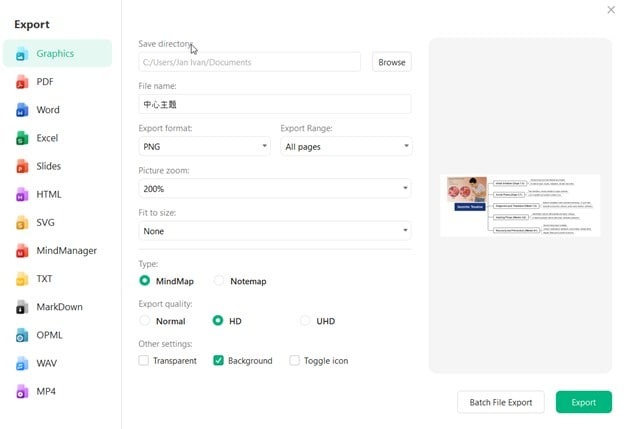Close the Export dialog
The width and height of the screenshot is (624, 429).
(x=611, y=10)
